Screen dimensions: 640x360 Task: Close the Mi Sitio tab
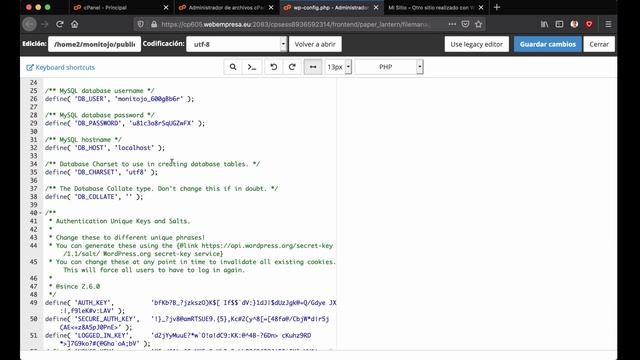point(481,7)
